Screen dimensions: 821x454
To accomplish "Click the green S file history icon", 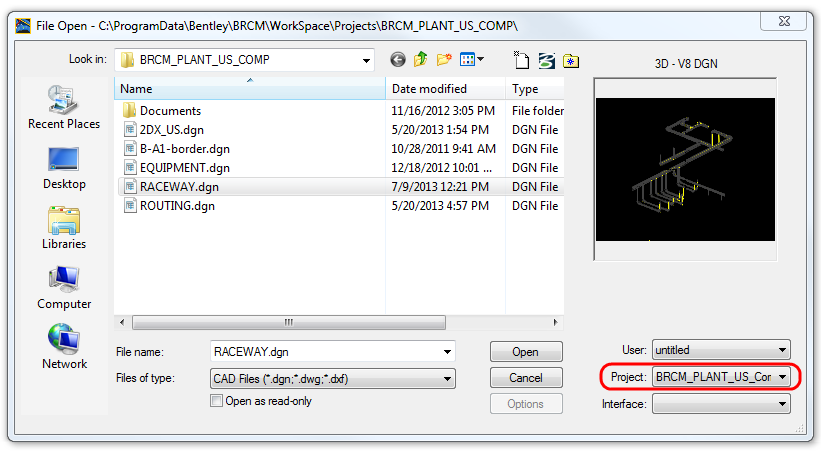I will point(546,60).
